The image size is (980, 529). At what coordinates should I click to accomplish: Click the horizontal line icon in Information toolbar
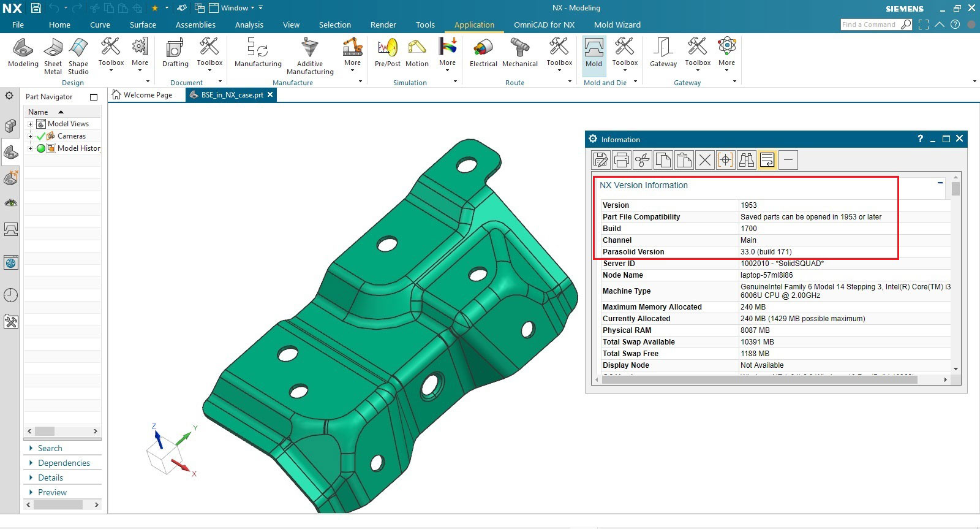[788, 160]
